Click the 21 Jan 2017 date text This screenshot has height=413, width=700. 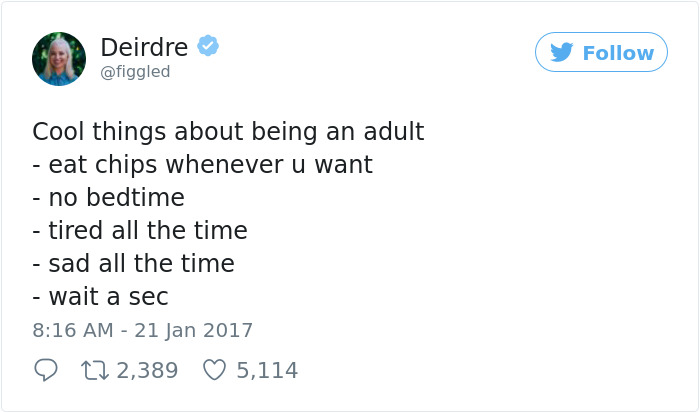point(187,330)
